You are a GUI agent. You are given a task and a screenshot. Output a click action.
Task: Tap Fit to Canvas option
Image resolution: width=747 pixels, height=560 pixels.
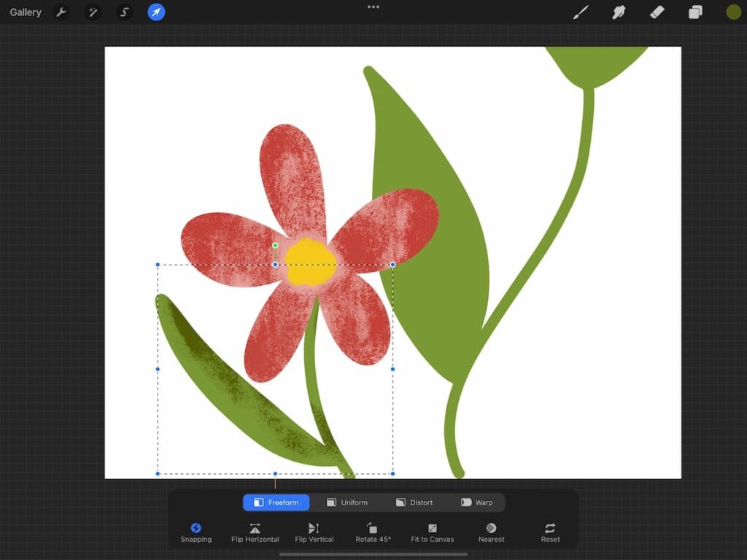(432, 531)
